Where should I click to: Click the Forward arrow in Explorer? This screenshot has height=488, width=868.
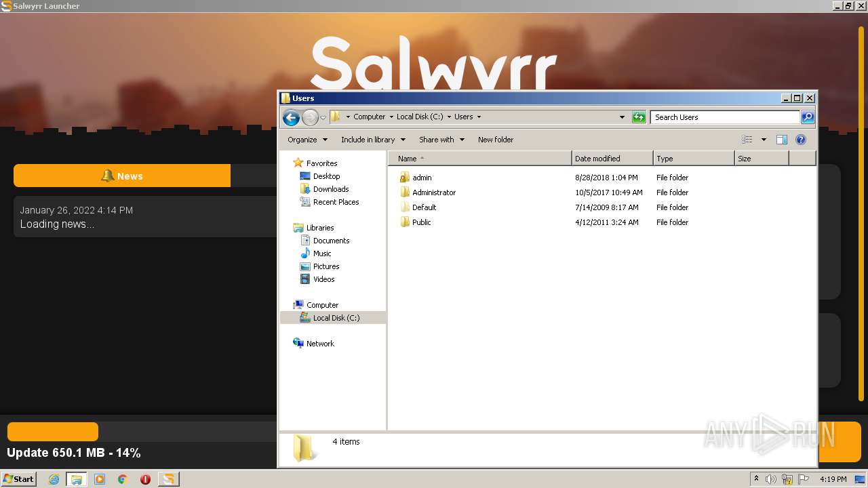(x=310, y=117)
